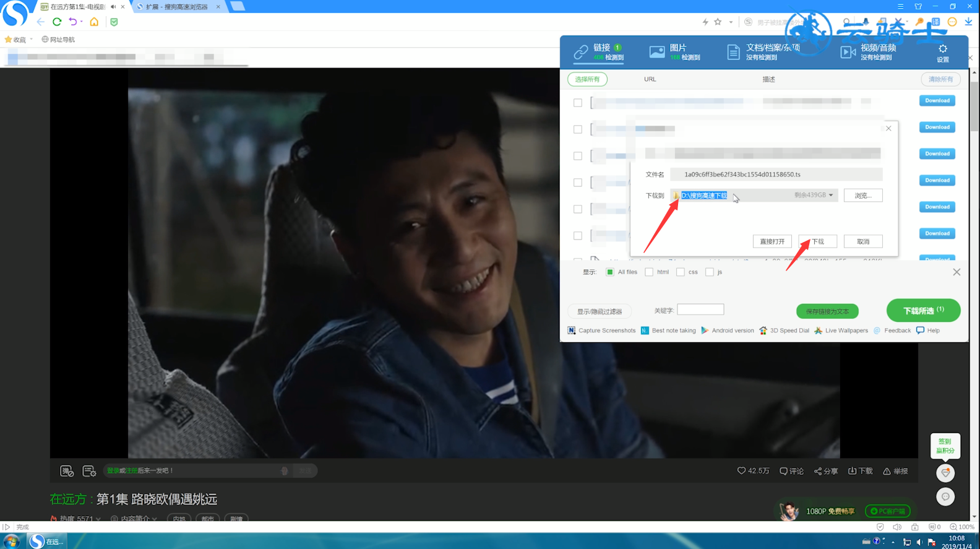Screen dimensions: 980x549
Task: Expand the favorites 收藏 dropdown arrow
Action: pos(32,40)
